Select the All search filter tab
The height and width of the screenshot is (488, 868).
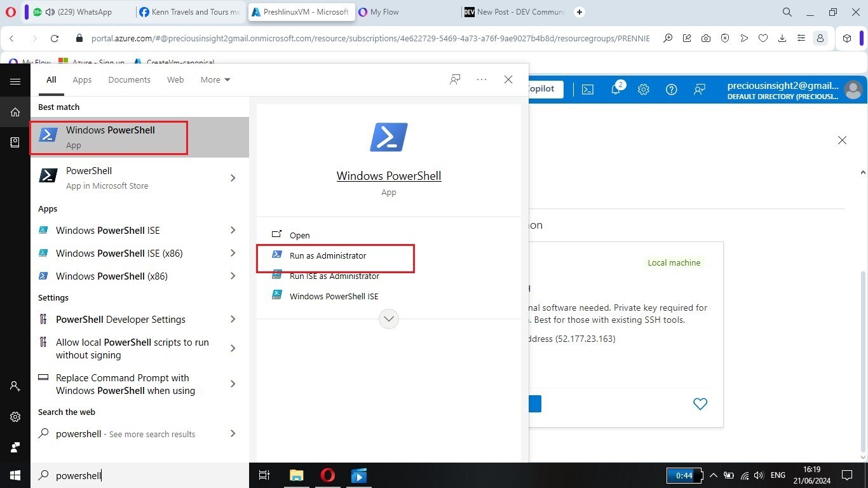pyautogui.click(x=51, y=80)
